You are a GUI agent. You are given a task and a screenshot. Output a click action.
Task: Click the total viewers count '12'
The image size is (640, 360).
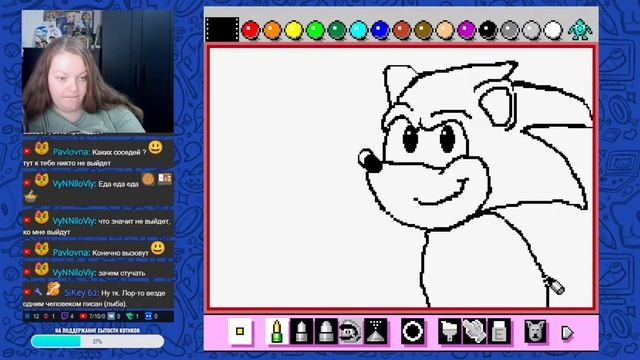(x=36, y=316)
